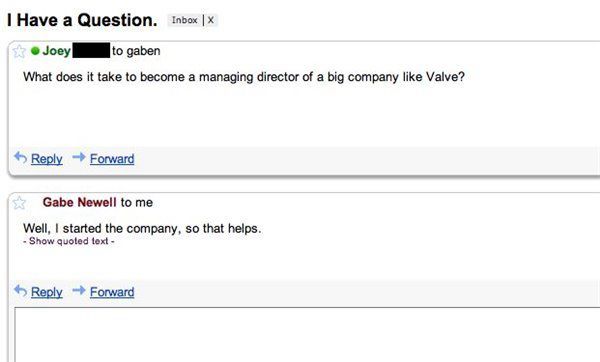Open the Inbox label tag
600x362 pixels.
tap(184, 20)
